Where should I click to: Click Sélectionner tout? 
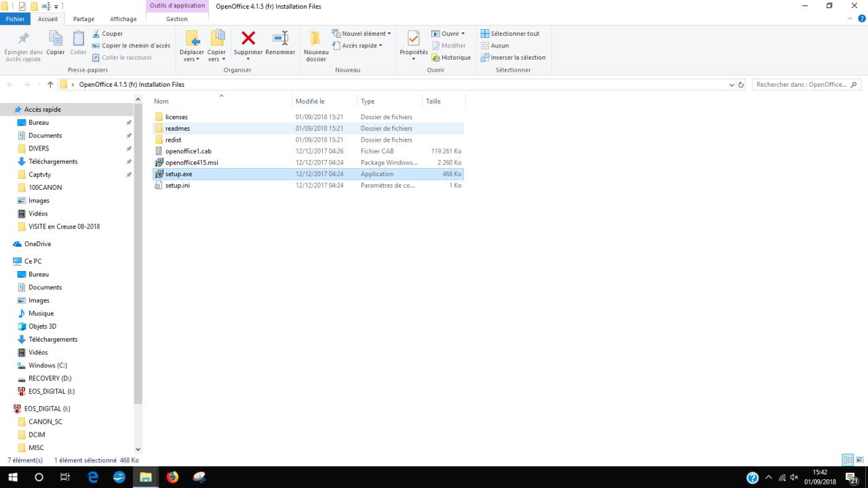510,33
